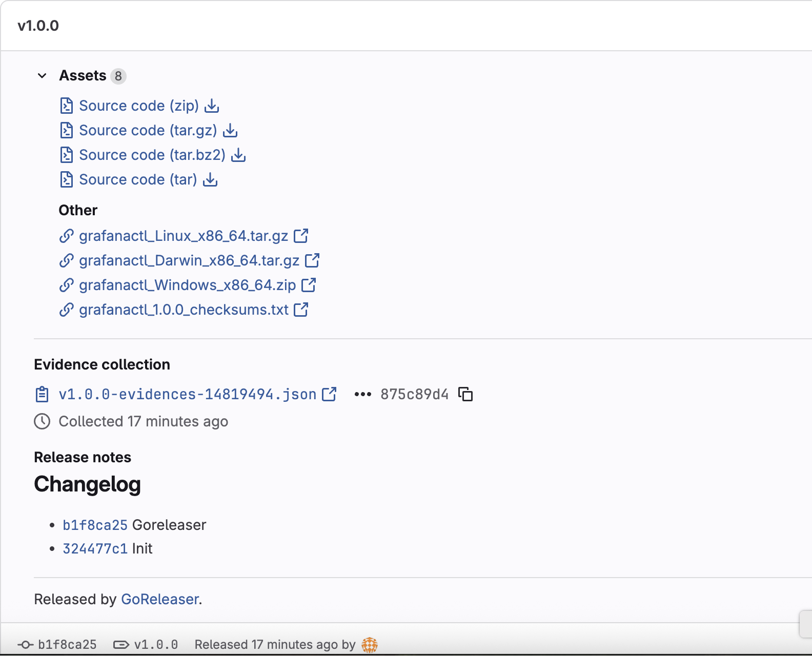Open grafanactl_Darwin_x86_64.tar.gz link

coord(189,260)
